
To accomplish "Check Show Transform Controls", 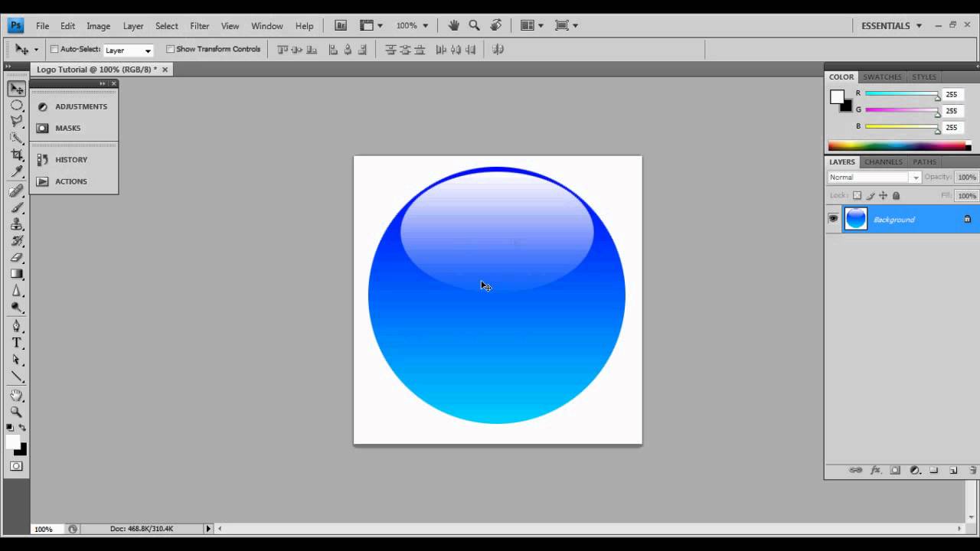I will pos(169,49).
